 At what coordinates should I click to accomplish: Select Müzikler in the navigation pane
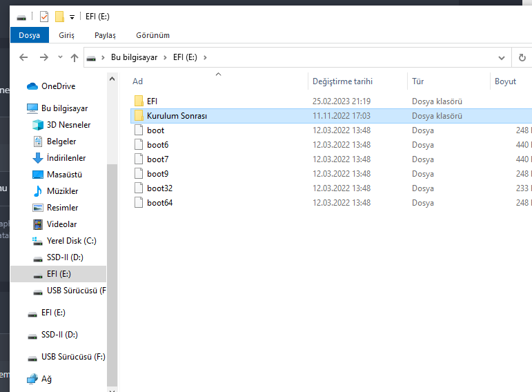(62, 191)
